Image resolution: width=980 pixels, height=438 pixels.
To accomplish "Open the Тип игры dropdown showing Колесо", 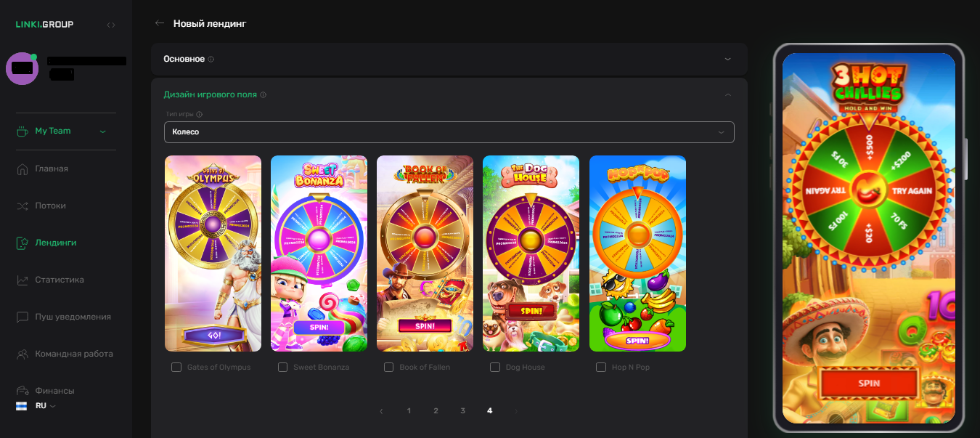I will pyautogui.click(x=449, y=132).
